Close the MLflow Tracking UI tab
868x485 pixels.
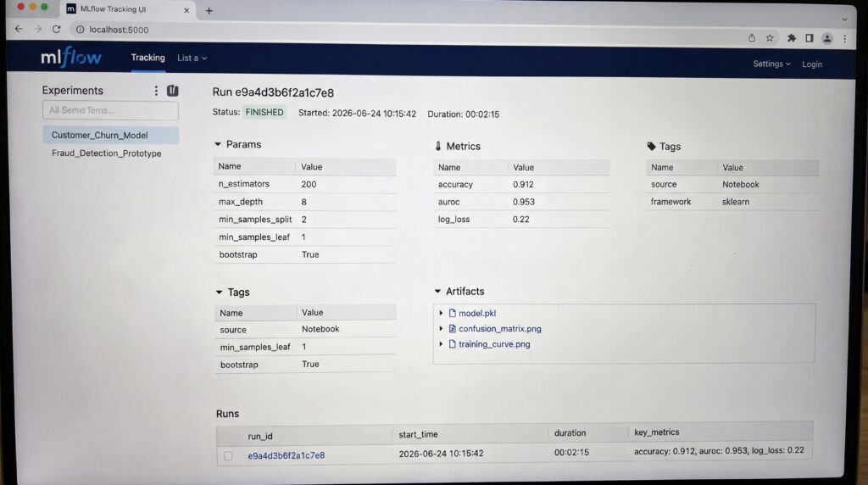coord(186,10)
